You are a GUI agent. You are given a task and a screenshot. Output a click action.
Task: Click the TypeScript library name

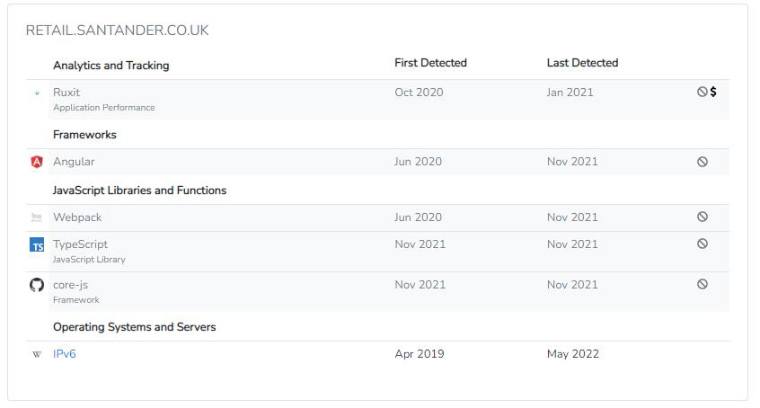[x=80, y=244]
